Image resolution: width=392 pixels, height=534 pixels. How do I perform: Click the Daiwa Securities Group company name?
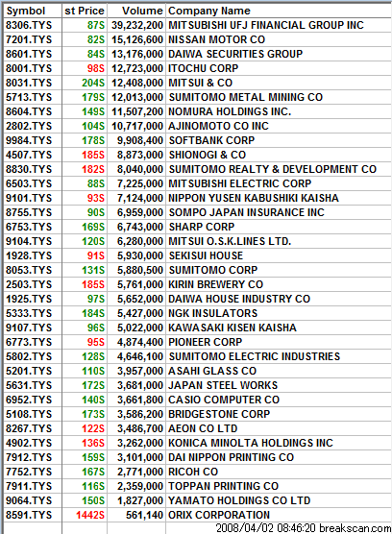[x=235, y=54]
